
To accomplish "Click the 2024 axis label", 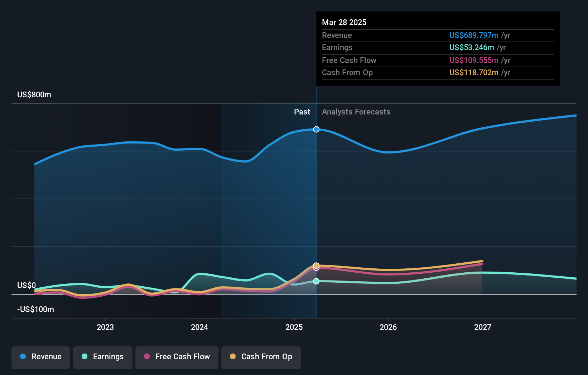I will [x=199, y=327].
